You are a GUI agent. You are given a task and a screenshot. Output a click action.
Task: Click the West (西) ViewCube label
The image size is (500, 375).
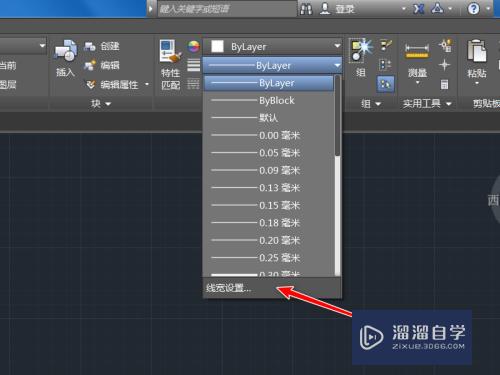coord(493,200)
